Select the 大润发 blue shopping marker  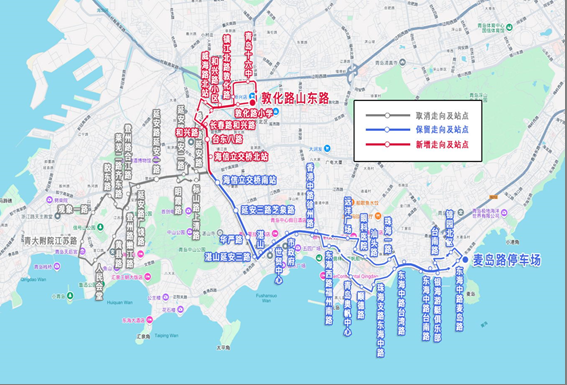coord(327,148)
